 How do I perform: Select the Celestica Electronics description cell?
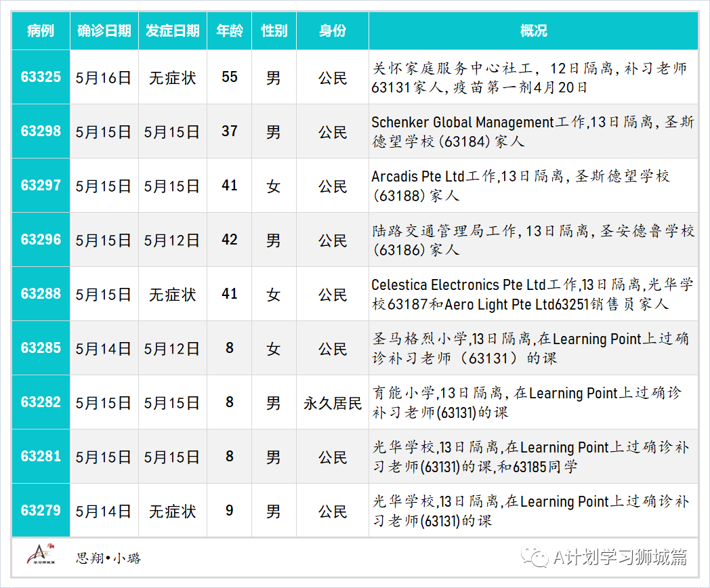pyautogui.click(x=533, y=294)
